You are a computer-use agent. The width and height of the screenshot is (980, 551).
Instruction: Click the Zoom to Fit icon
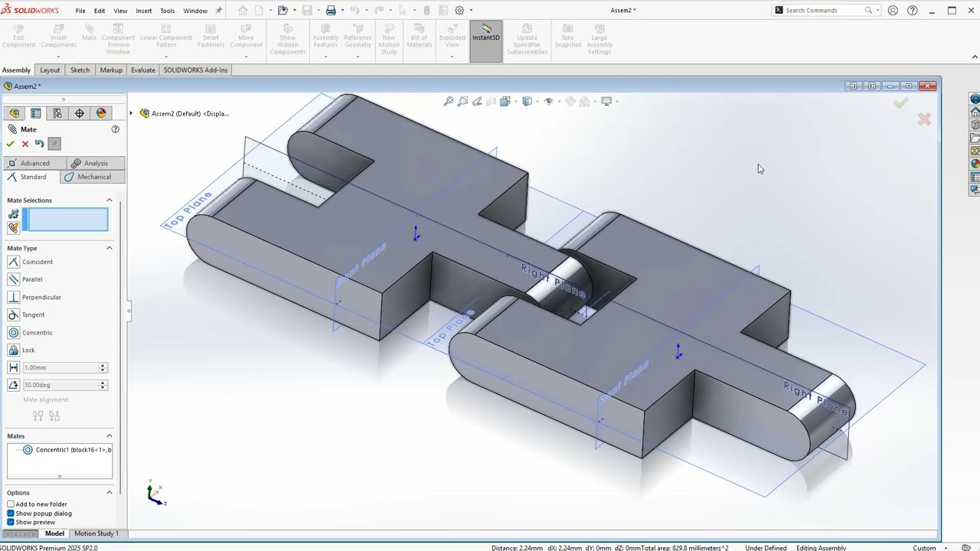pos(449,101)
